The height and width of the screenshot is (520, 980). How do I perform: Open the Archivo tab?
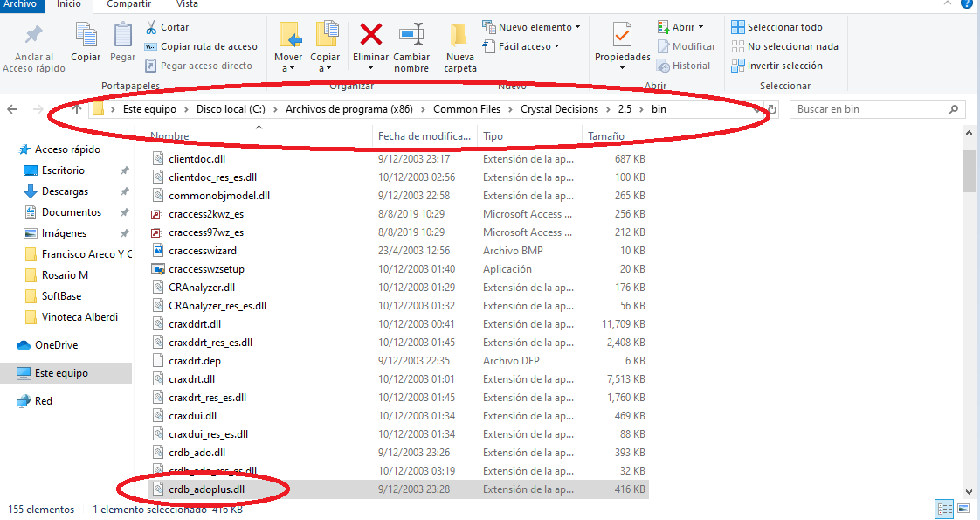pos(20,4)
